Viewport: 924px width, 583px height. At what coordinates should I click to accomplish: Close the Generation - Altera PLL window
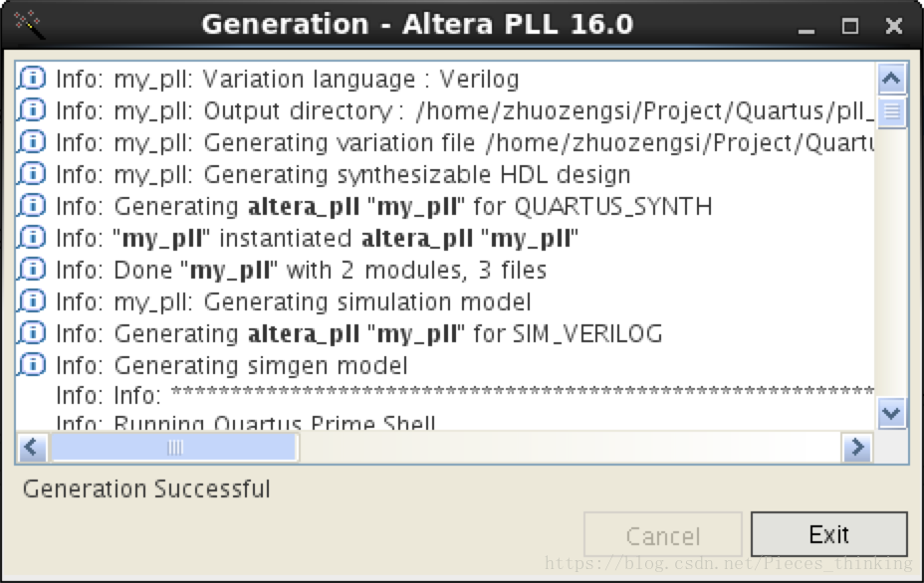(x=894, y=25)
